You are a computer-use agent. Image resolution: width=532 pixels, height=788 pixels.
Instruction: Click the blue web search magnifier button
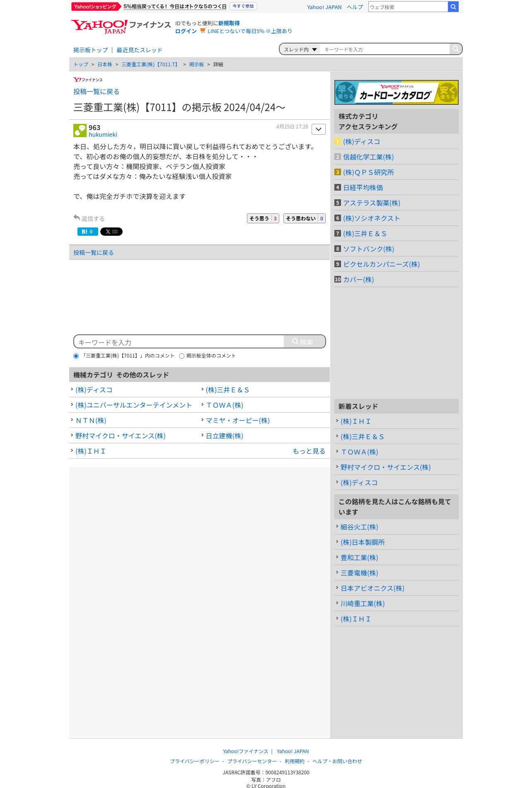point(453,7)
